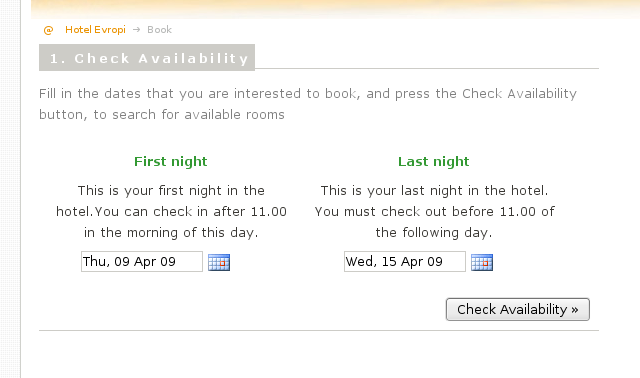
Task: Select the Book breadcrumb item
Action: tap(159, 30)
